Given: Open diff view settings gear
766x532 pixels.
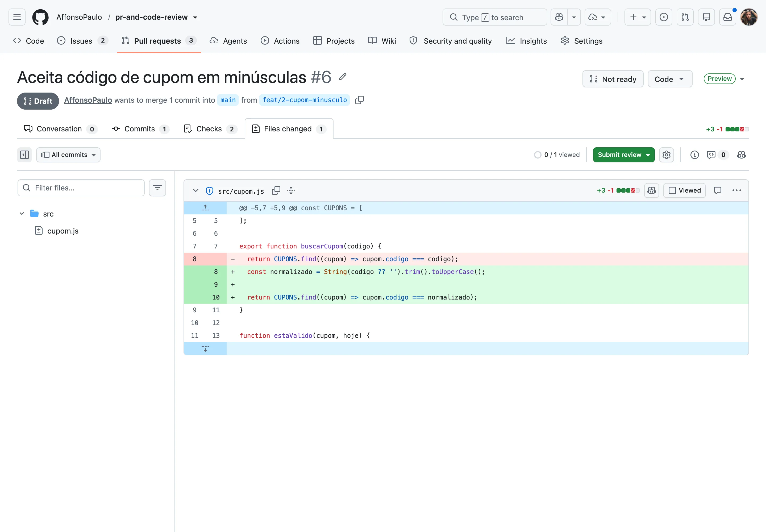Looking at the screenshot, I should point(666,155).
